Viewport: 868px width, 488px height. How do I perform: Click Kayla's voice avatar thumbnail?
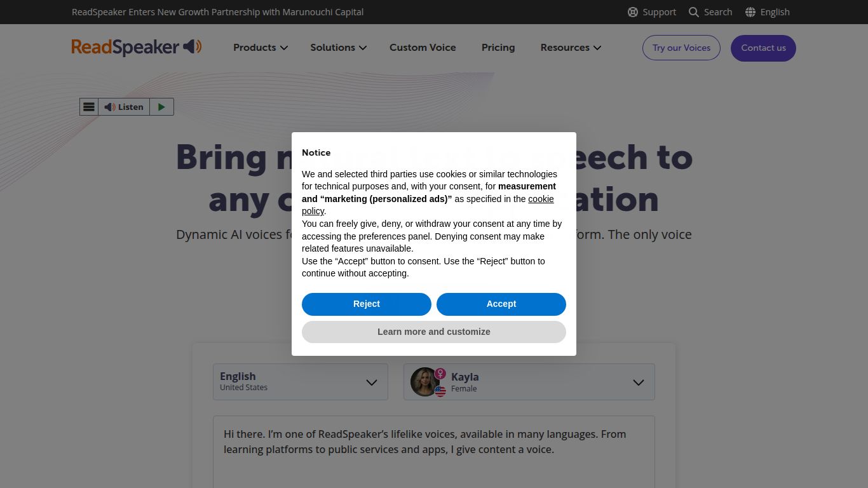click(424, 382)
